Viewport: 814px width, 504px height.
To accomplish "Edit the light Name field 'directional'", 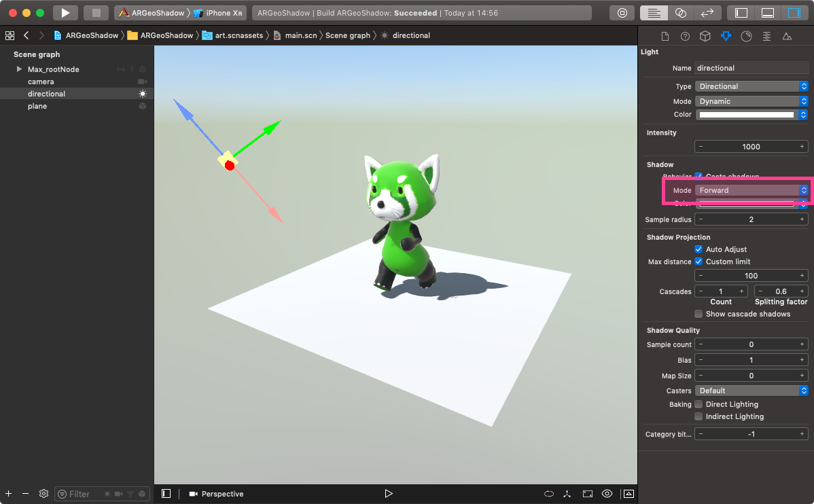I will tap(751, 68).
